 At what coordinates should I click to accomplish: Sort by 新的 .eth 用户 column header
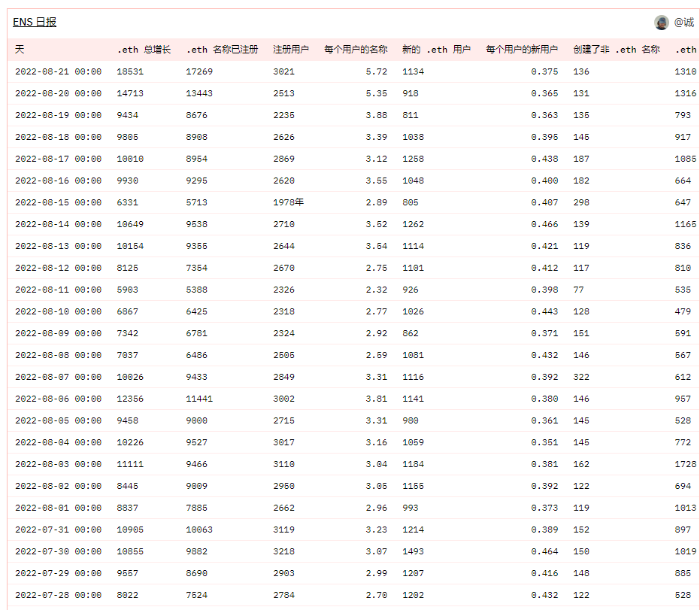point(436,50)
